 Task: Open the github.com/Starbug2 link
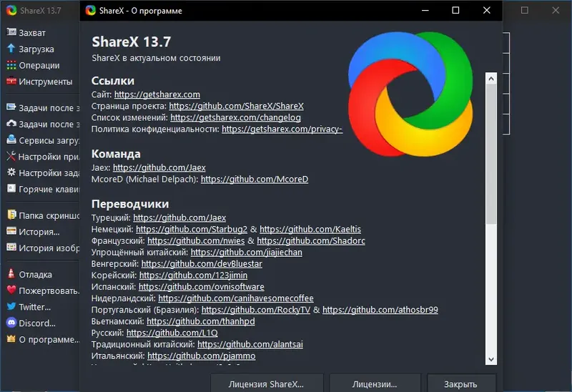tap(192, 229)
